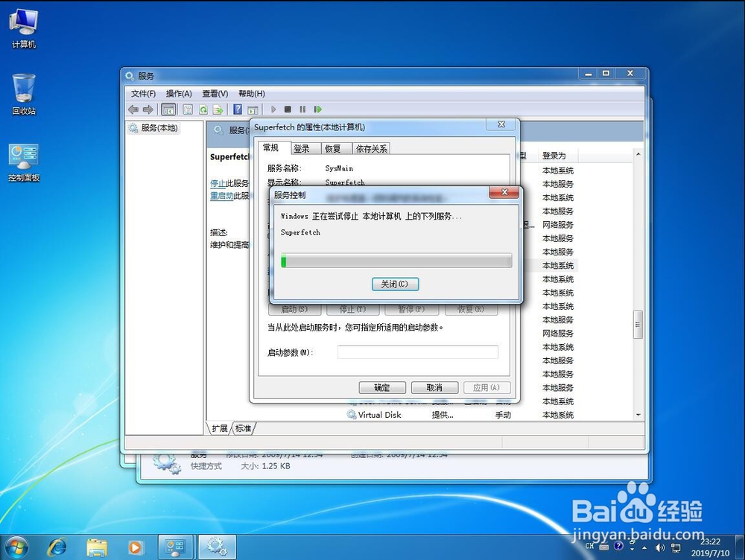The image size is (745, 560).
Task: Click the SysMain service name value
Action: pos(339,168)
